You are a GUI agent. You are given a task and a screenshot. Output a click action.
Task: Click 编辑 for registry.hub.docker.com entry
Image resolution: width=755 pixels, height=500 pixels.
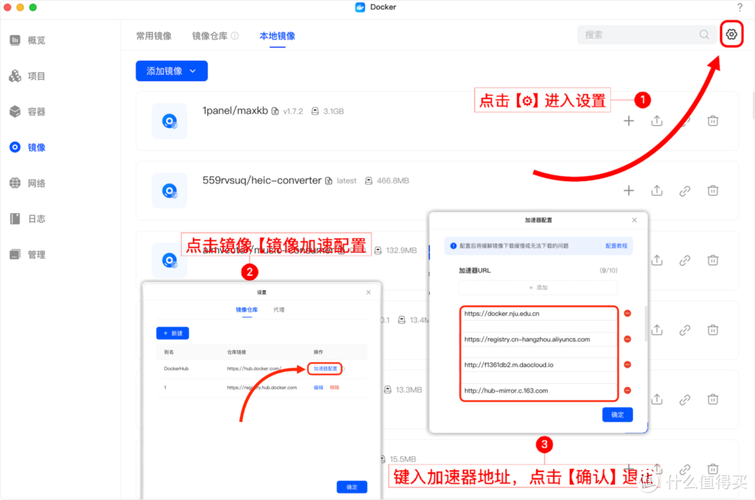(318, 387)
